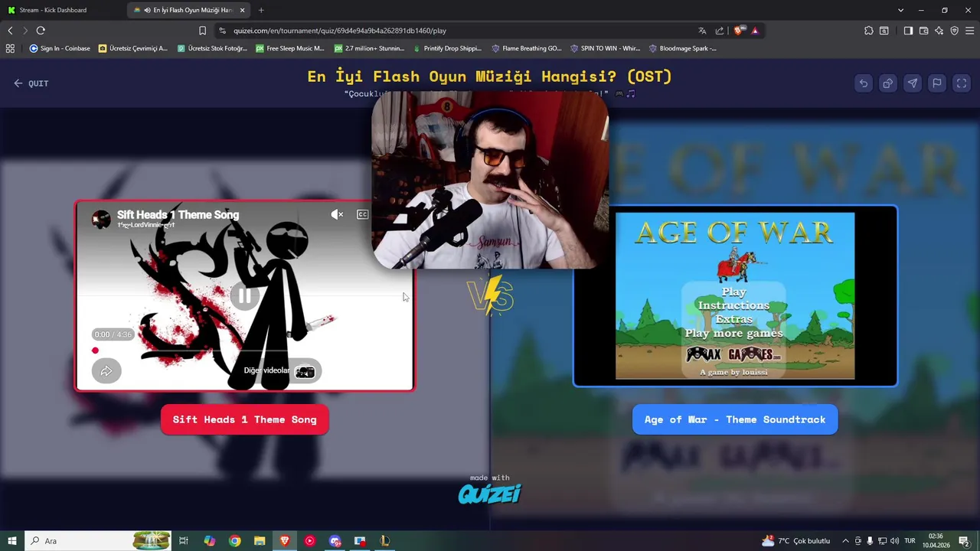The image size is (980, 551).
Task: Open the 2.7 million+ Stunnin bookmark
Action: coord(369,48)
